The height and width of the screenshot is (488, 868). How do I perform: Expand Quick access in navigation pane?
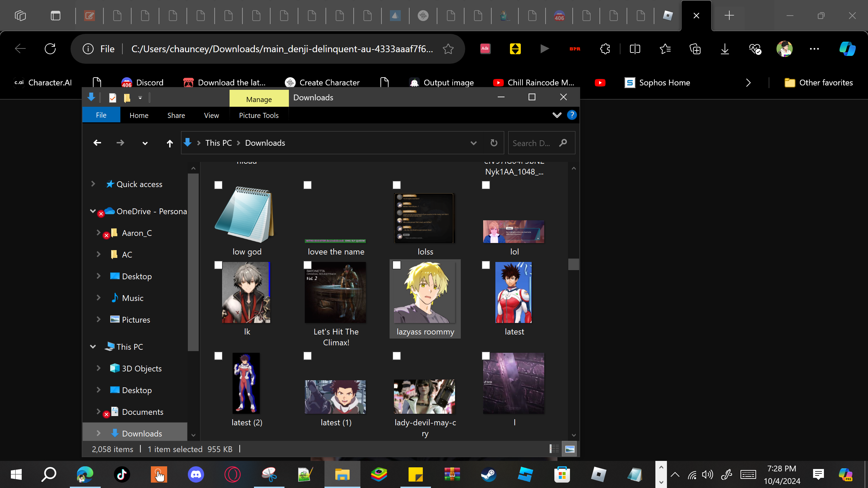pos(93,184)
